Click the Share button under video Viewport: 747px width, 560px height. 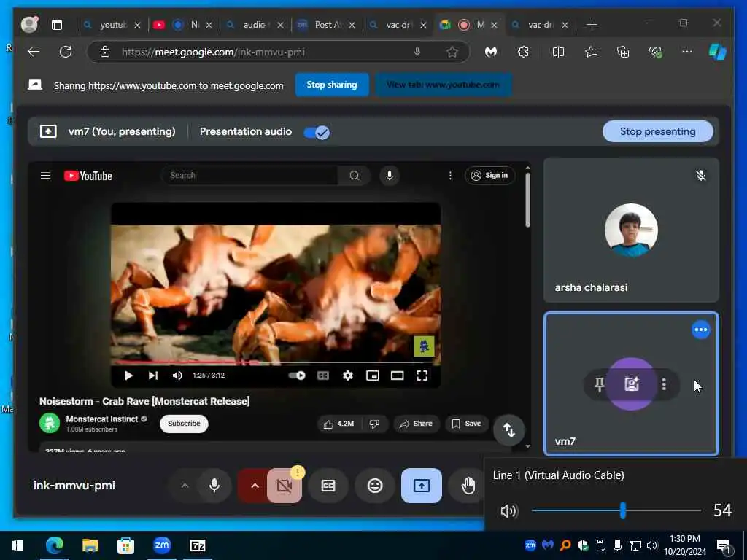(417, 424)
